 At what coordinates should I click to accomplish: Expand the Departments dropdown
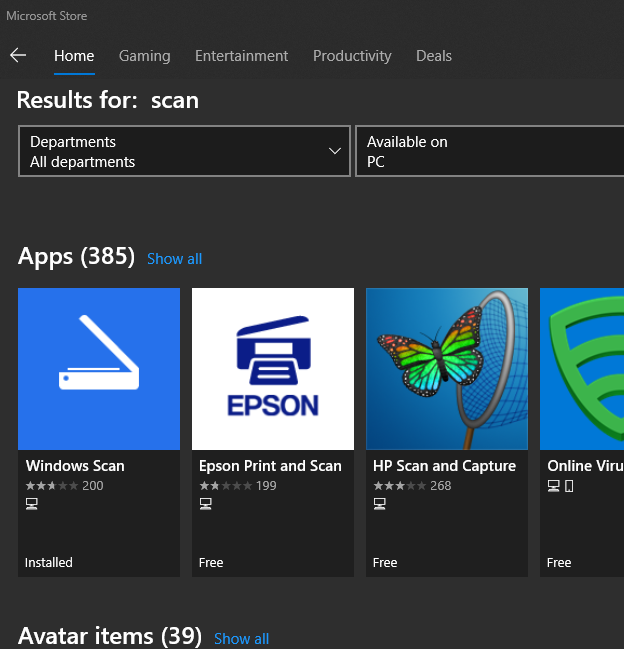pos(185,151)
